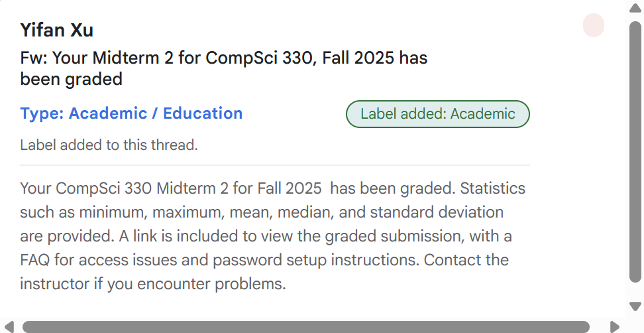Click the horizontal scrollbar left arrow

point(9,326)
